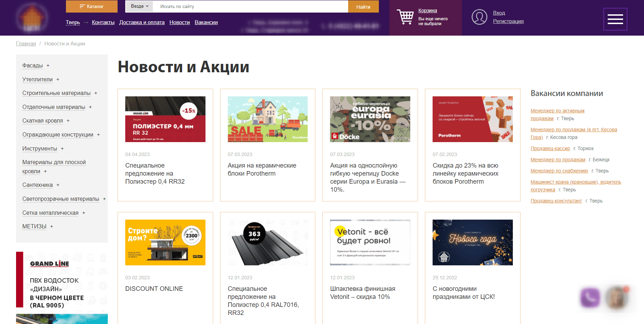Expand the Утеплители category
Screen dimensions: 644x324
(x=58, y=80)
